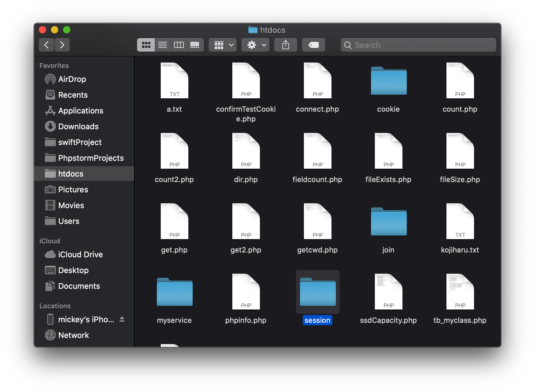Select the get2.php file icon
This screenshot has height=392, width=535.
coord(246,221)
